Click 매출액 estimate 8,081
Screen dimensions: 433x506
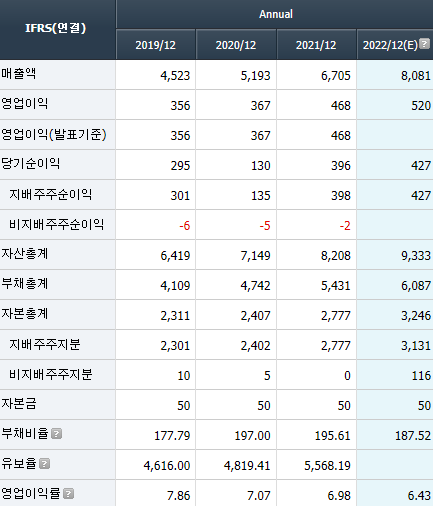pyautogui.click(x=416, y=76)
